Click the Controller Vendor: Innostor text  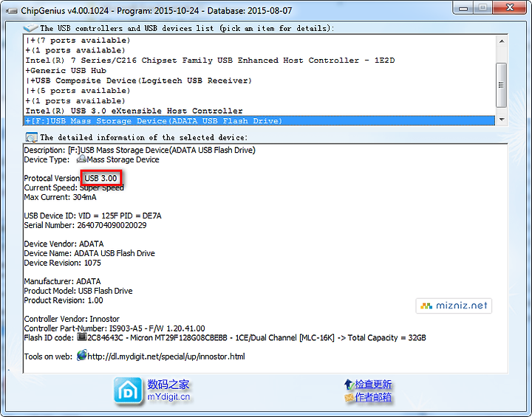point(72,319)
